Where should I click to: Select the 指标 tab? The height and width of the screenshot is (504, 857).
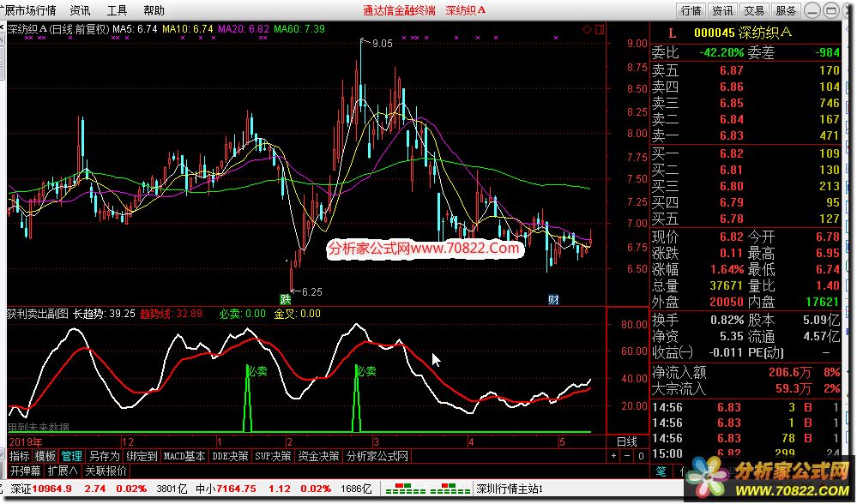(x=20, y=456)
